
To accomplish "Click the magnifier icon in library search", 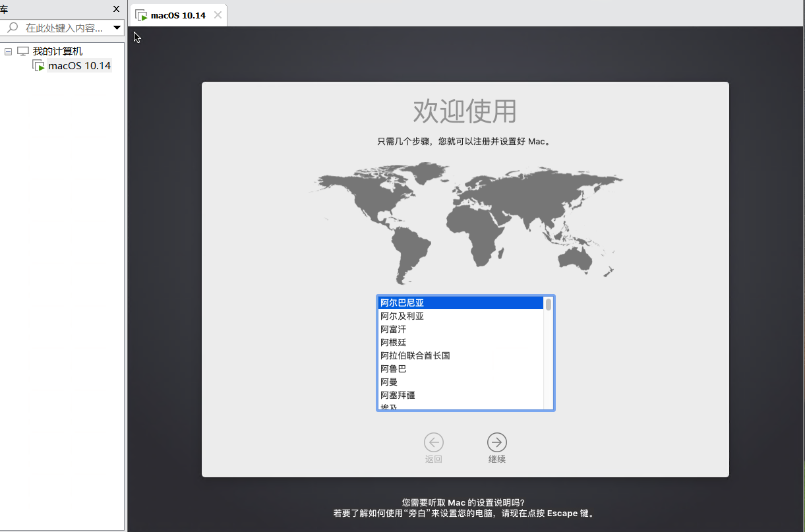I will click(x=13, y=28).
